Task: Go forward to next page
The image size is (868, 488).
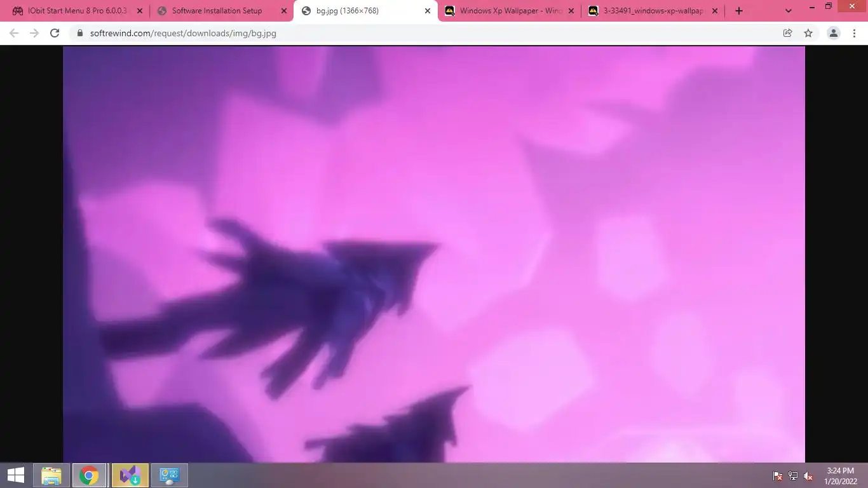Action: click(34, 33)
